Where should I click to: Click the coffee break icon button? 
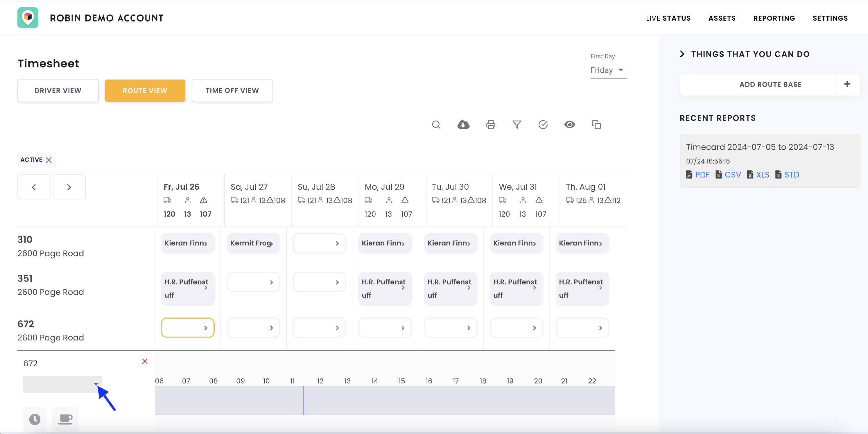[65, 419]
